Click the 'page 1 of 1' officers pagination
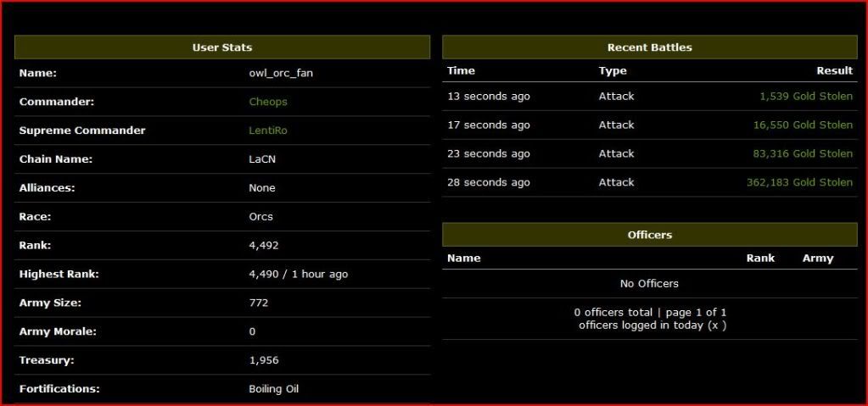The width and height of the screenshot is (868, 406). coord(696,313)
